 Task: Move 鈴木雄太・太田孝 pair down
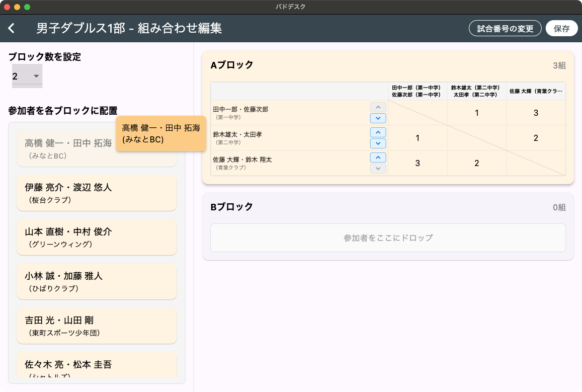click(378, 143)
